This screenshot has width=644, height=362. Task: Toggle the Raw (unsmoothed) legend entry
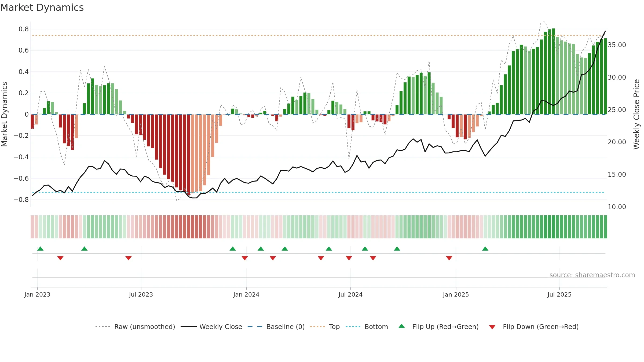(135, 327)
